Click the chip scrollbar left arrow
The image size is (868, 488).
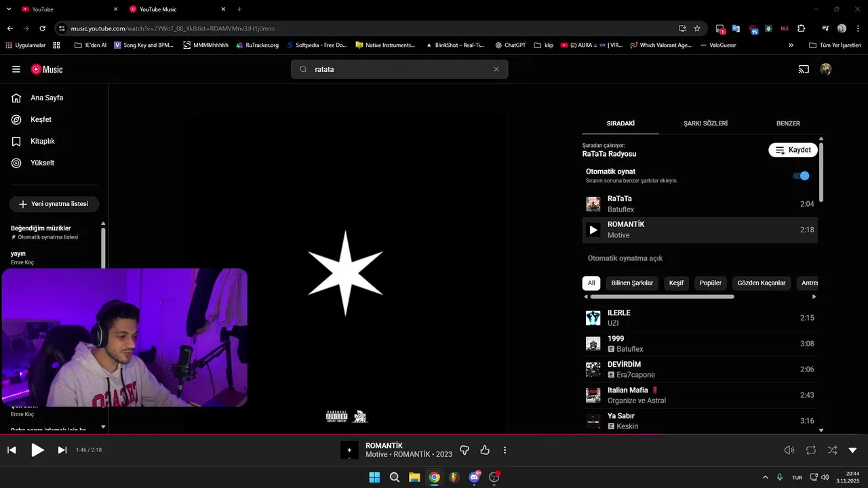click(586, 297)
